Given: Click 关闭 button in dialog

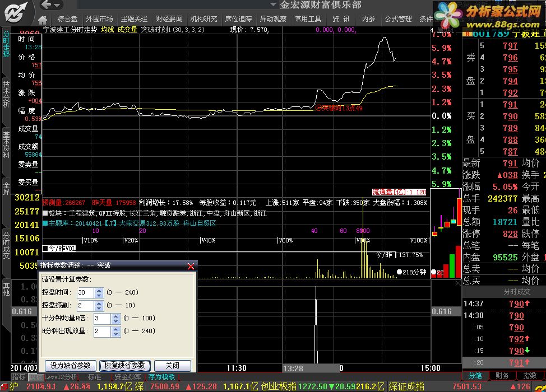Looking at the screenshot, I should click(172, 366).
